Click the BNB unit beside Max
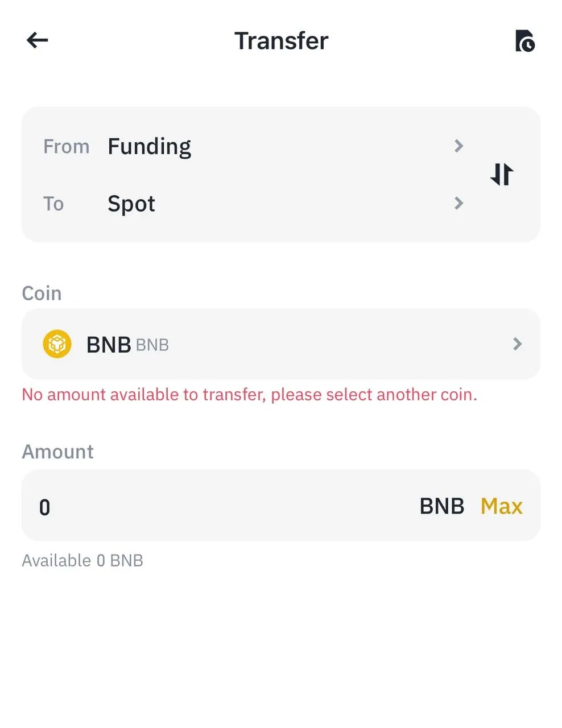The width and height of the screenshot is (562, 728). click(x=441, y=506)
